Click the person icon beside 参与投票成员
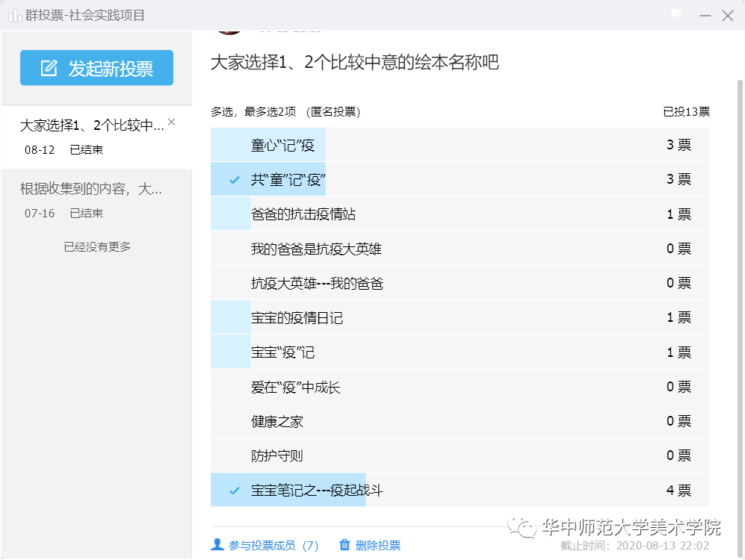Image resolution: width=745 pixels, height=560 pixels. [217, 545]
